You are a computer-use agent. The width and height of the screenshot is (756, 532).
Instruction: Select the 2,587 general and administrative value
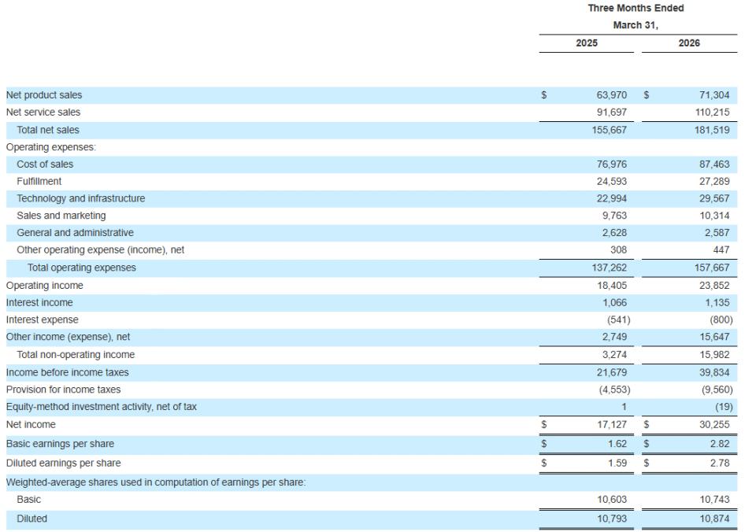717,233
